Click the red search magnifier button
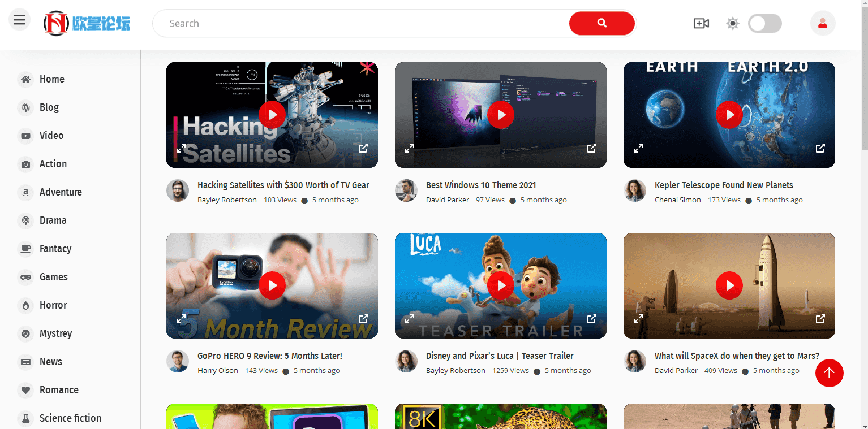868x429 pixels. coord(601,23)
